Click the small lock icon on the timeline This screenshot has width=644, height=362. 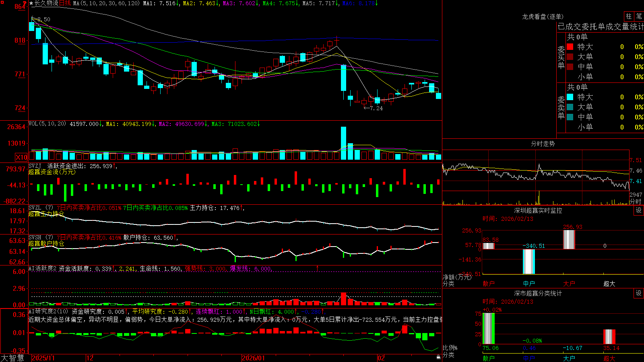438,357
